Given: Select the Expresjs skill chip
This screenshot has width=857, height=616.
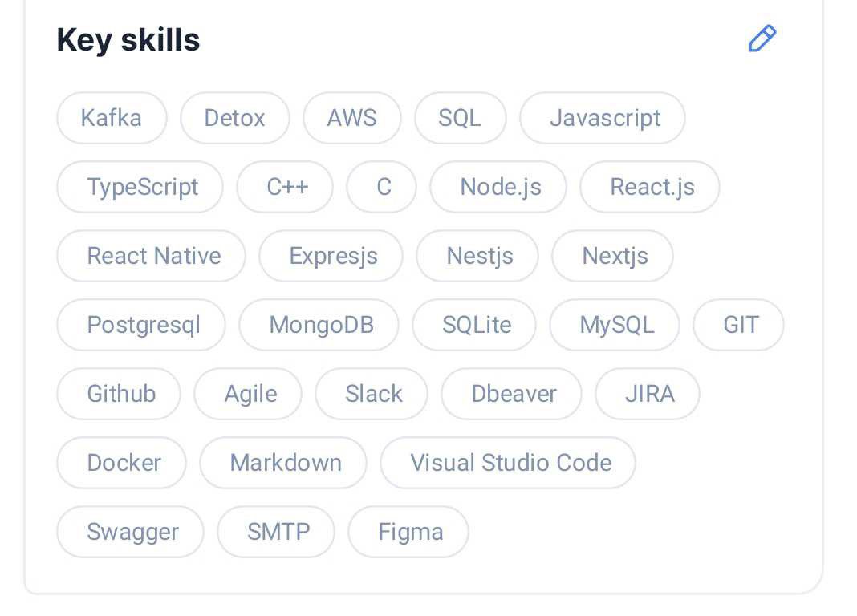Looking at the screenshot, I should click(331, 256).
